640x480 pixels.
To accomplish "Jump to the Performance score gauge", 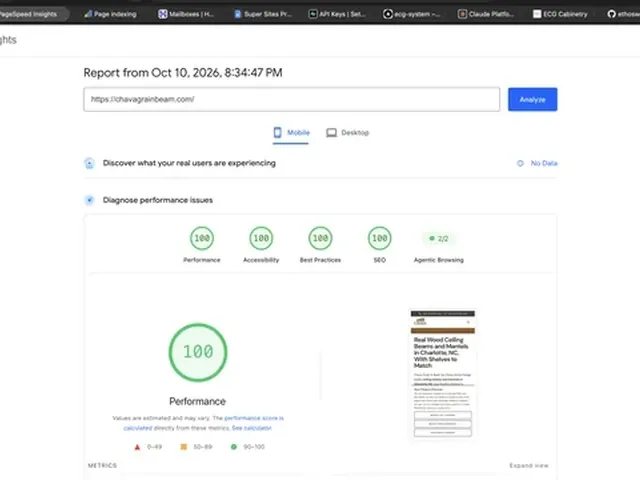I will [202, 238].
